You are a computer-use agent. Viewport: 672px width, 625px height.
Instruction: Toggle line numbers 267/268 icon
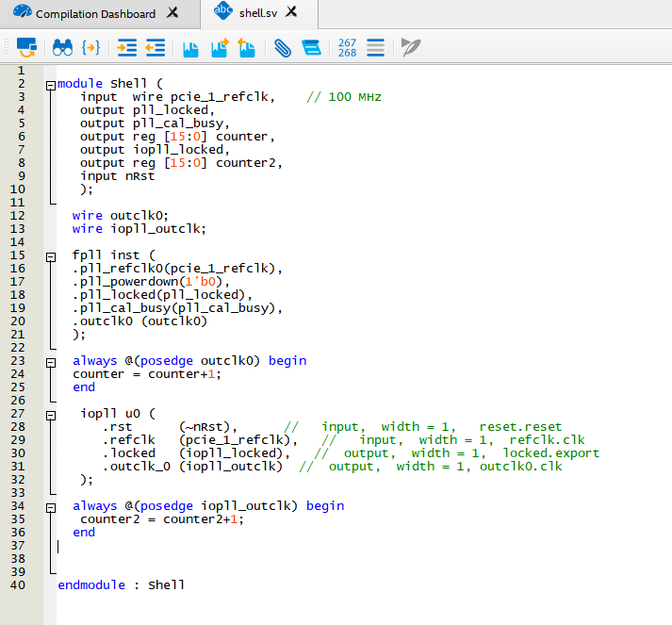tap(347, 46)
